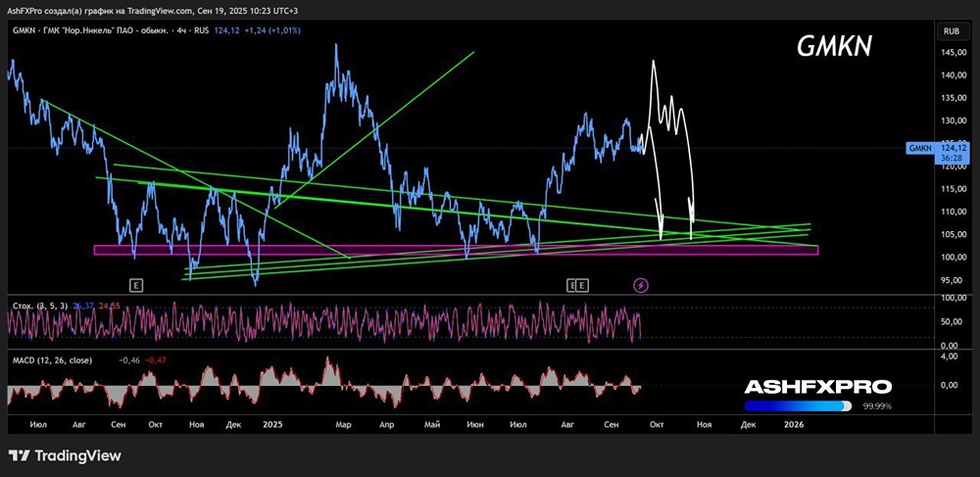Click the MACD signal value -0,47
The height and width of the screenshot is (477, 980).
tap(155, 360)
